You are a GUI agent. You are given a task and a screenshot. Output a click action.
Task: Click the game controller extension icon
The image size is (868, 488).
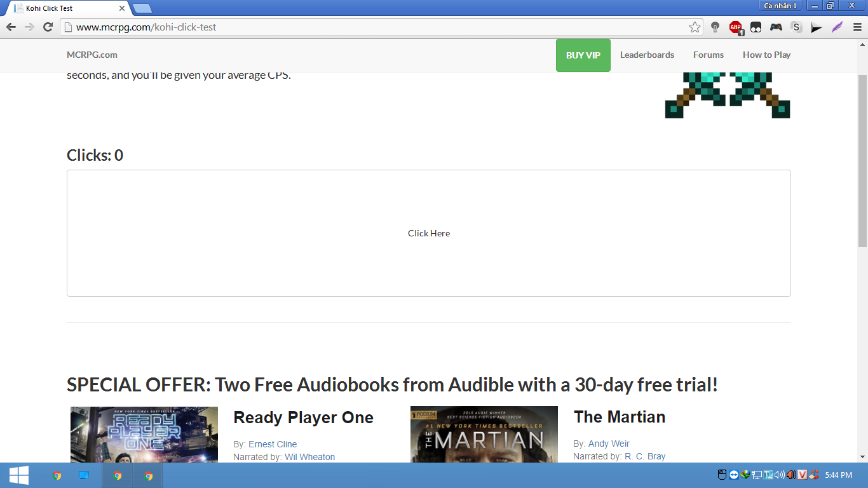[x=776, y=27]
